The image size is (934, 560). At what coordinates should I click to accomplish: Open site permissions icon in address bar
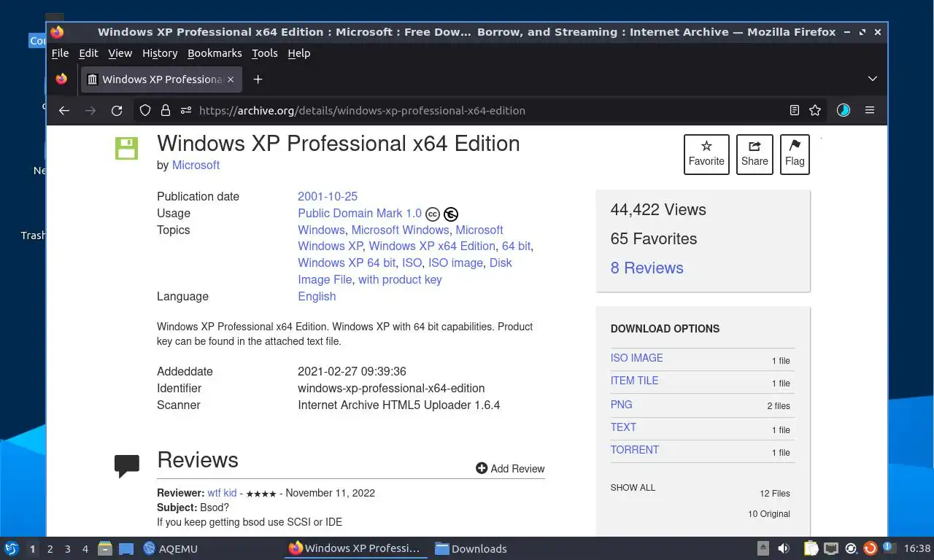(x=186, y=111)
